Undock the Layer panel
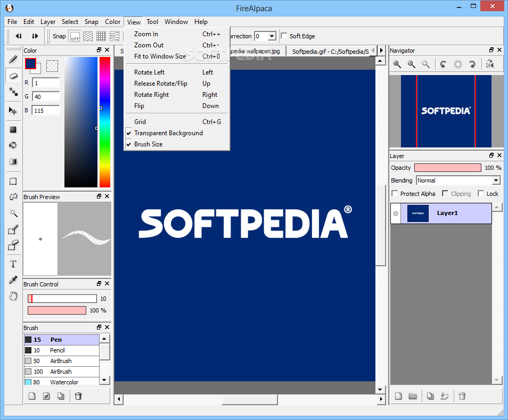The width and height of the screenshot is (508, 420). 491,155
